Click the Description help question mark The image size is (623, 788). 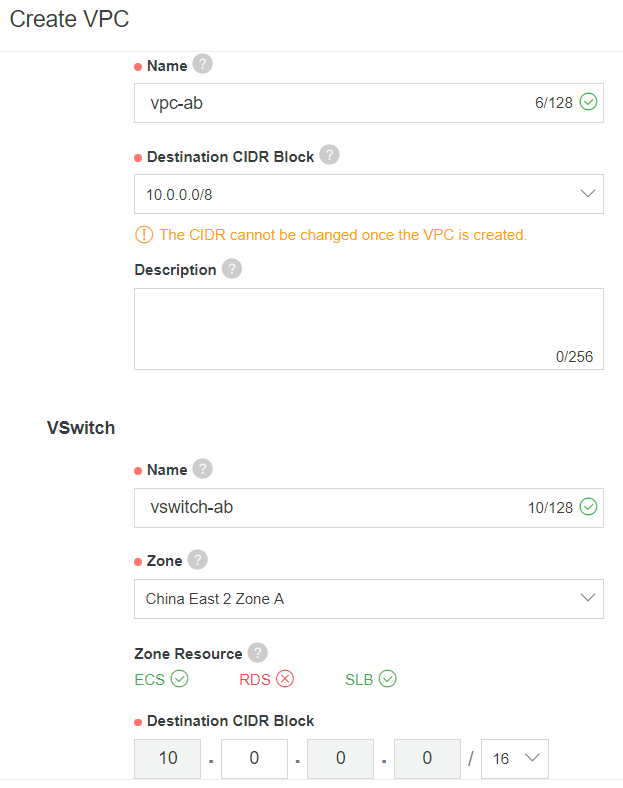232,268
